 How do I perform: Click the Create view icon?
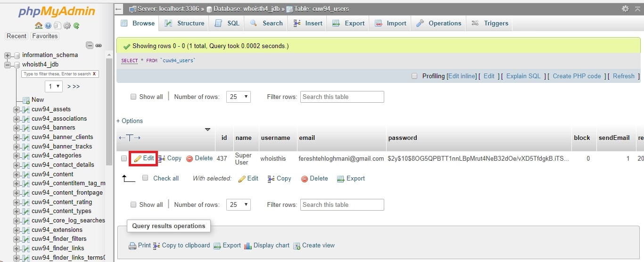297,246
